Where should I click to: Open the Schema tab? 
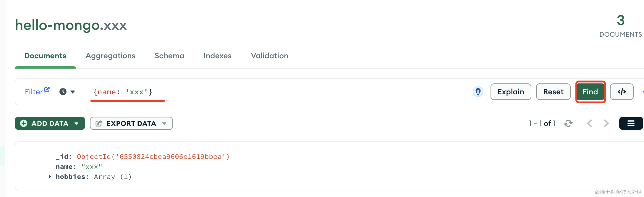169,56
